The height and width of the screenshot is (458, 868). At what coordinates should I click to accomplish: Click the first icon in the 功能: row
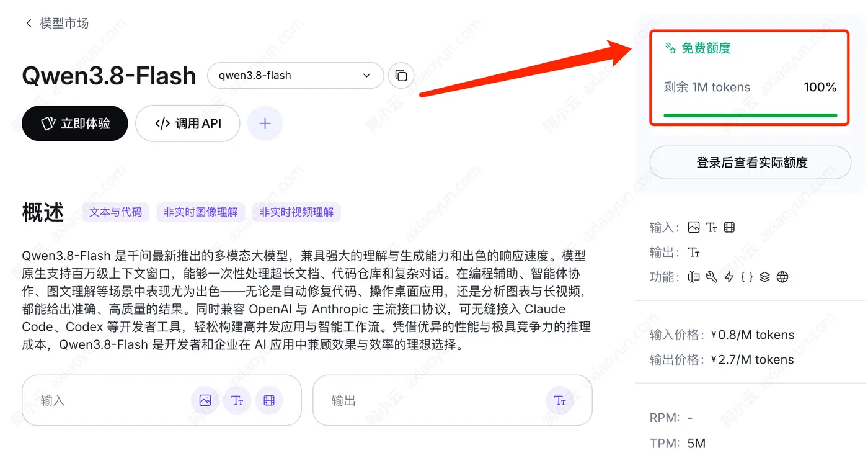[x=694, y=277]
